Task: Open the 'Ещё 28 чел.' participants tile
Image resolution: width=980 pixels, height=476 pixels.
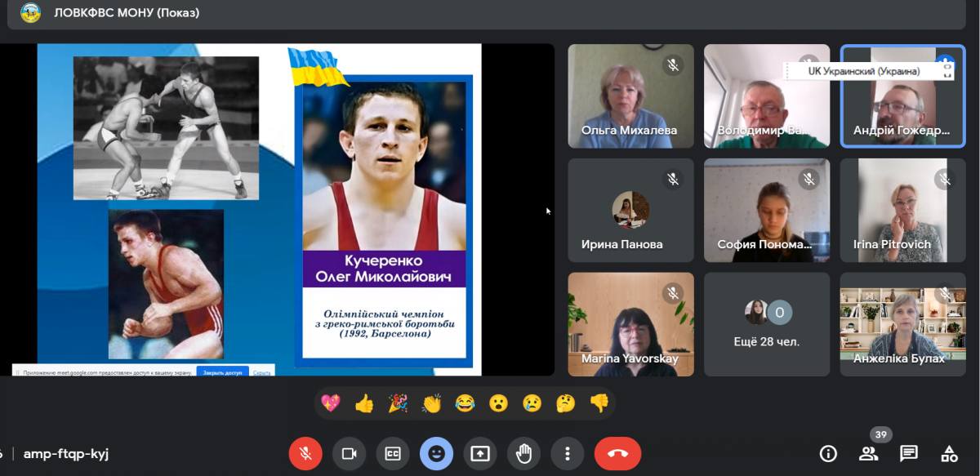Action: click(766, 324)
